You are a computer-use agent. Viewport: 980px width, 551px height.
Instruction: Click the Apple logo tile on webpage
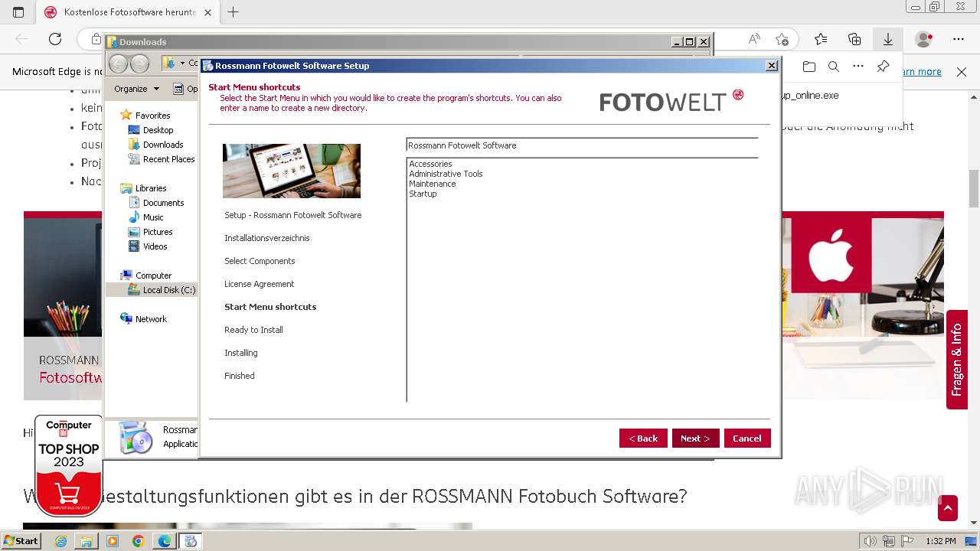[831, 256]
